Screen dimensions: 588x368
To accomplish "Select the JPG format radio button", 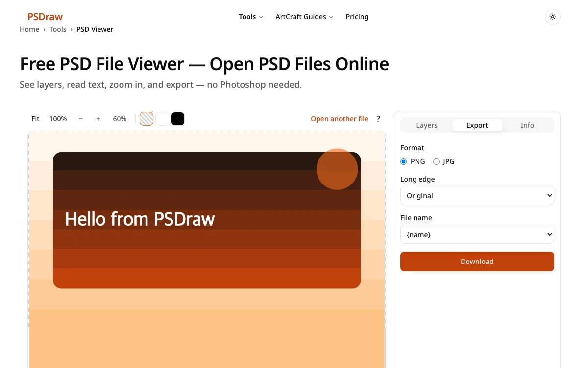I will pos(436,161).
